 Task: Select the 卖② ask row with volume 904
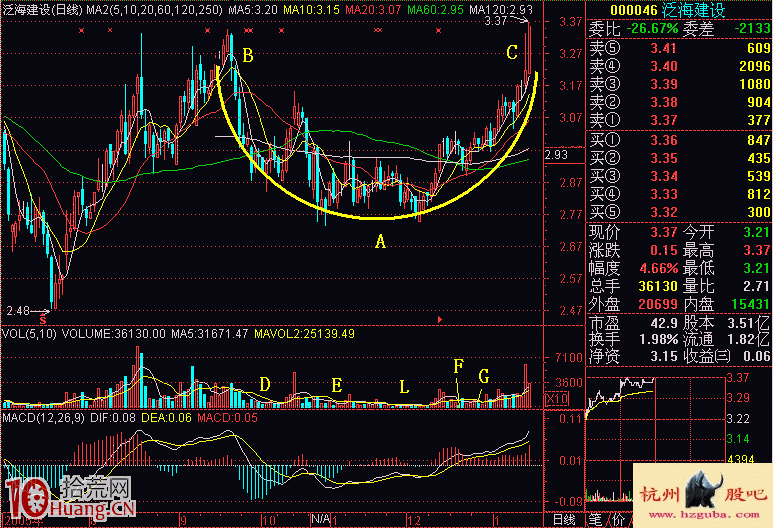pos(679,102)
